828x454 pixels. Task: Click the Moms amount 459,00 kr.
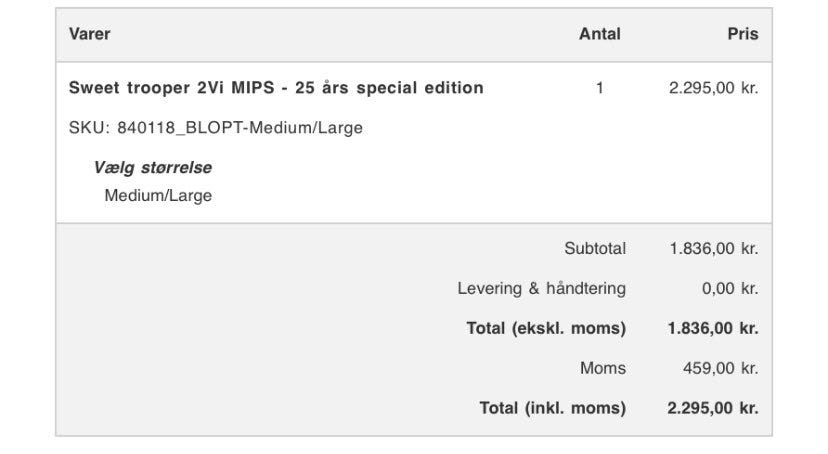tap(720, 369)
